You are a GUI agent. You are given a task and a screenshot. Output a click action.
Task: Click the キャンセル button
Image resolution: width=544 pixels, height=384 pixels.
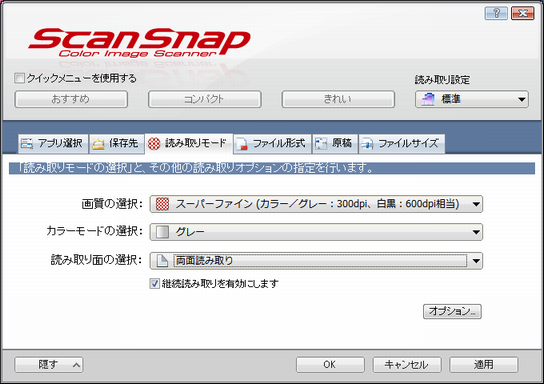click(407, 365)
